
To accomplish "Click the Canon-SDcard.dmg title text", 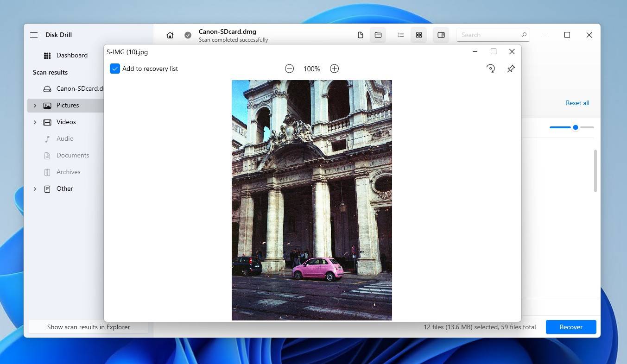I will 228,31.
